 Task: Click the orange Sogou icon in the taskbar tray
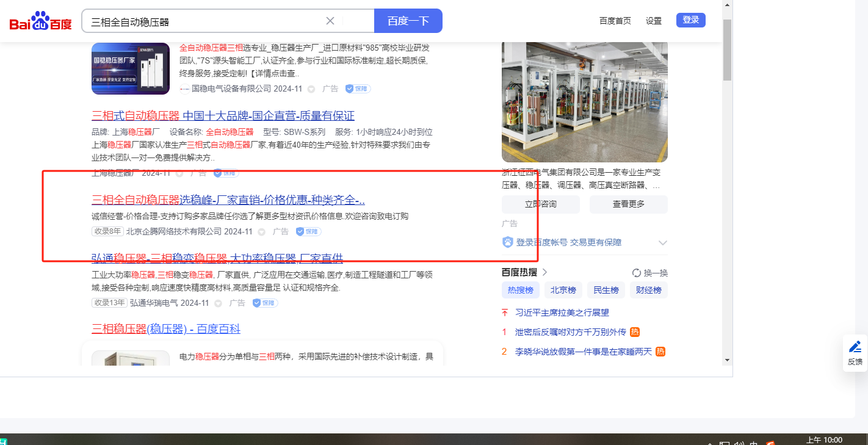(x=771, y=443)
